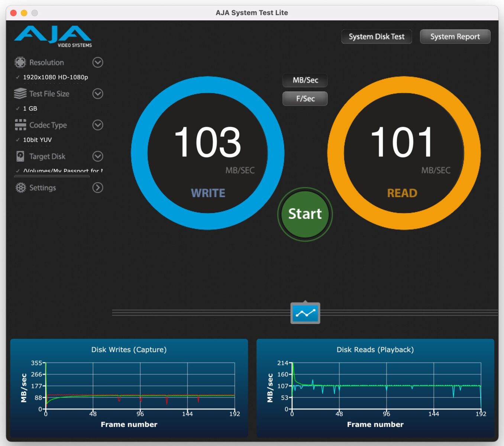The height and width of the screenshot is (446, 504).
Task: Expand the Test File Size chevron
Action: click(x=98, y=94)
